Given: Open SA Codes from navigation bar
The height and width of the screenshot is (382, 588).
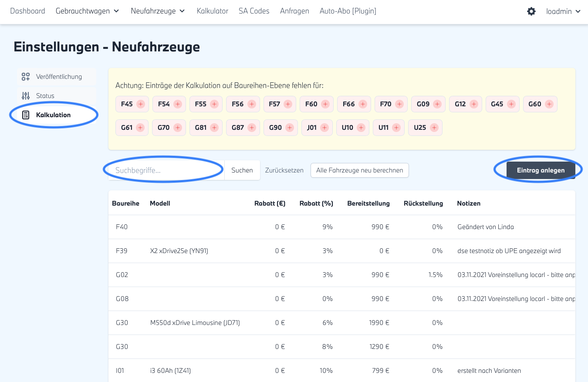Looking at the screenshot, I should pos(254,11).
